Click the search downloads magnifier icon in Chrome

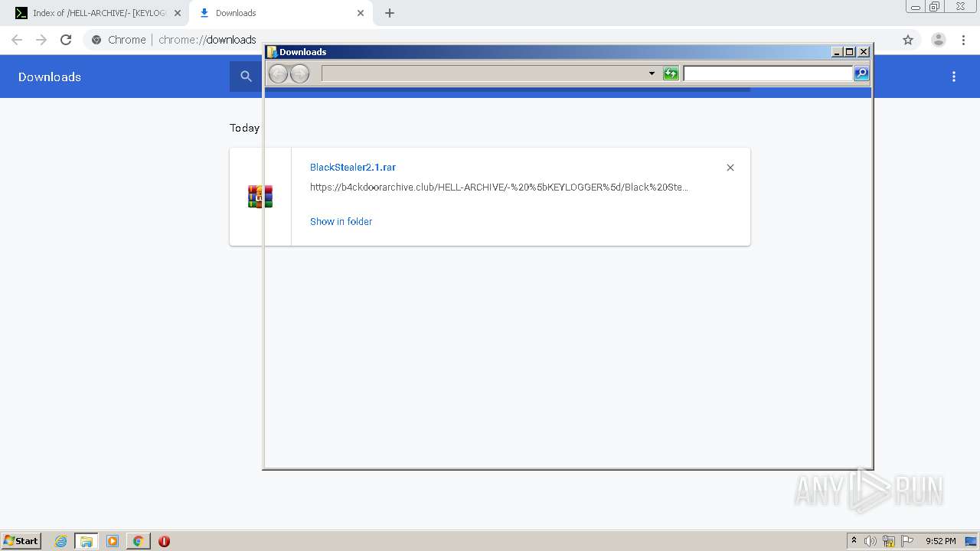[x=246, y=77]
